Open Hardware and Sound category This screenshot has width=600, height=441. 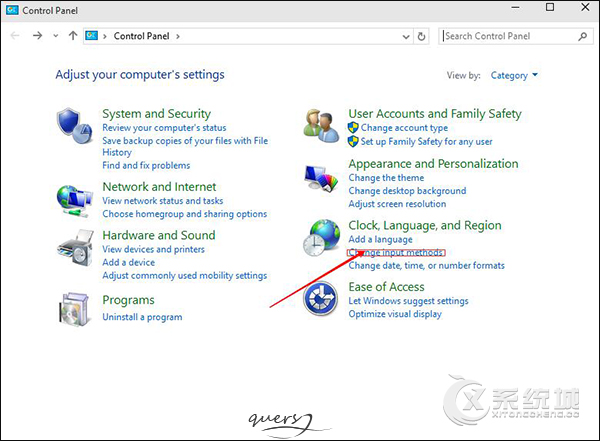[x=159, y=235]
